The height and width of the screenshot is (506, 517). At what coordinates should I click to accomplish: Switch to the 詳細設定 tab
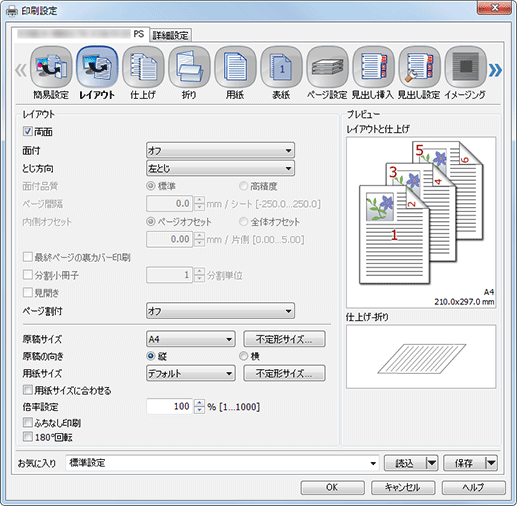[x=171, y=35]
